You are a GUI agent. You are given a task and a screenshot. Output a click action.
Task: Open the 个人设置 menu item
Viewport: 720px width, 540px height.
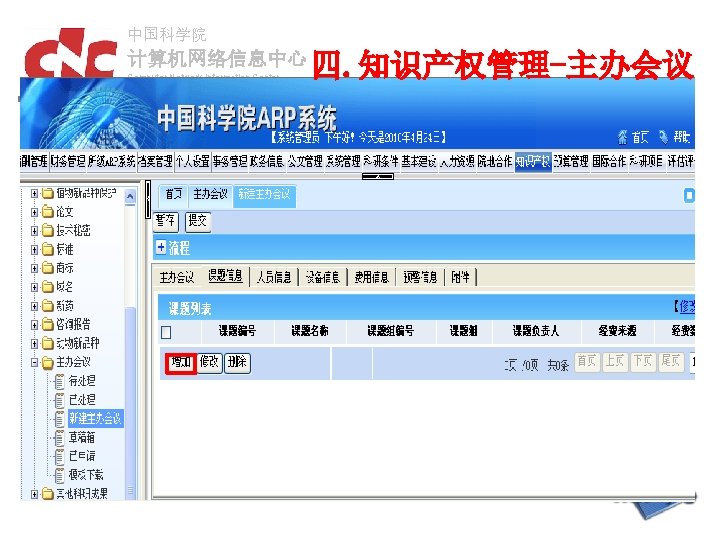pos(192,161)
